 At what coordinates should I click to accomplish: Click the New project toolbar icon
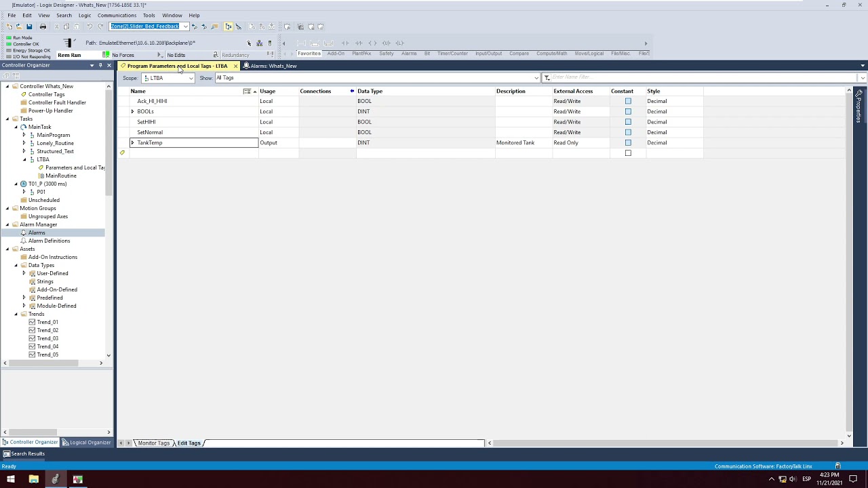[9, 26]
